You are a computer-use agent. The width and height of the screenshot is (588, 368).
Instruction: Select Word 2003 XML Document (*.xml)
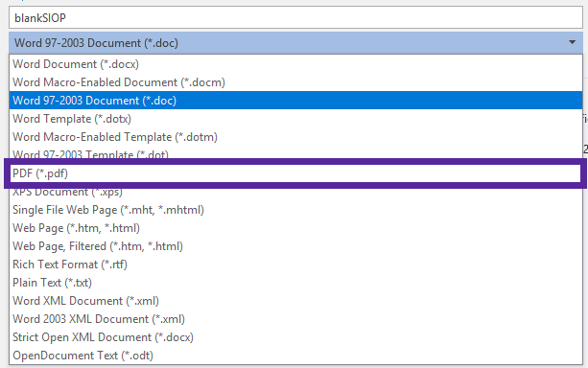point(295,319)
